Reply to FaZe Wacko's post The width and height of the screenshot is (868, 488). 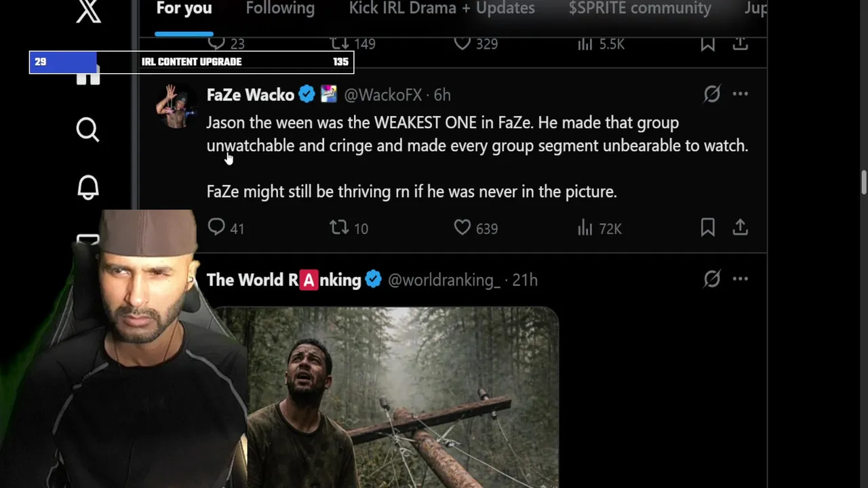tap(225, 228)
